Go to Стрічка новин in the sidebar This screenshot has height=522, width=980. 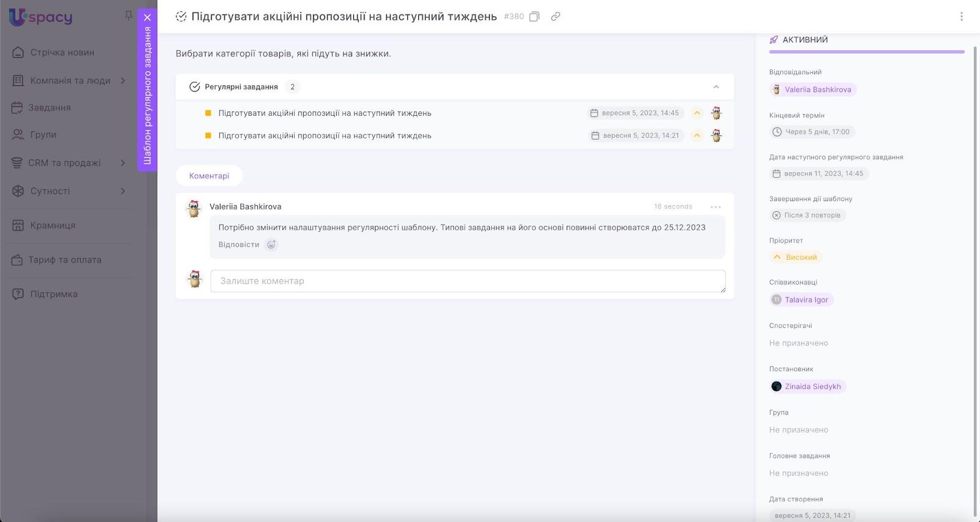(x=62, y=53)
